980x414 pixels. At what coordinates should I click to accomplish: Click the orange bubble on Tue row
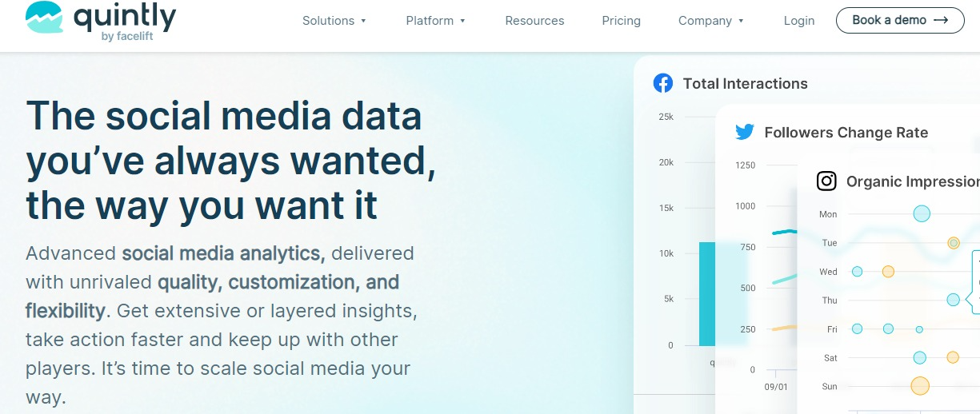click(954, 243)
